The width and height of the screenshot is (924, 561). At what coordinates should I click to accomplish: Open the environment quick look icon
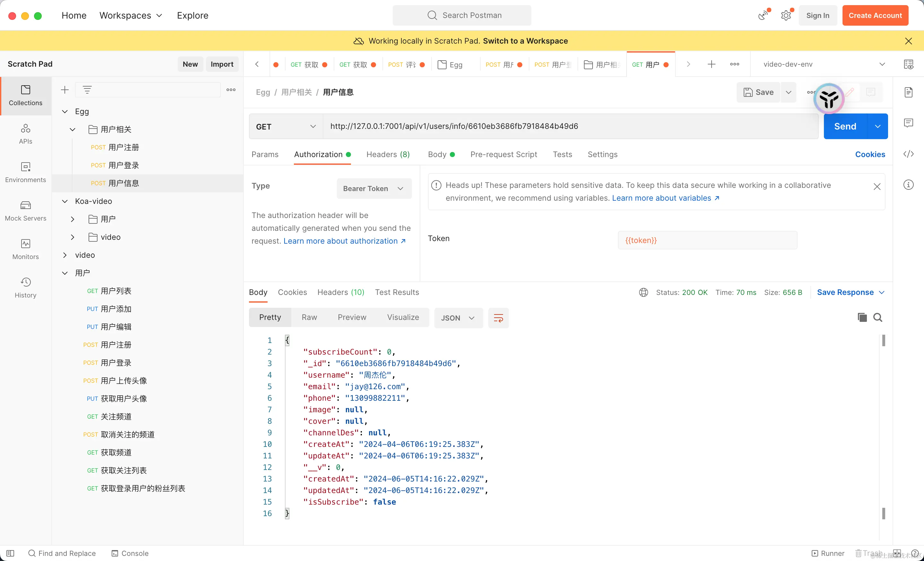tap(908, 64)
